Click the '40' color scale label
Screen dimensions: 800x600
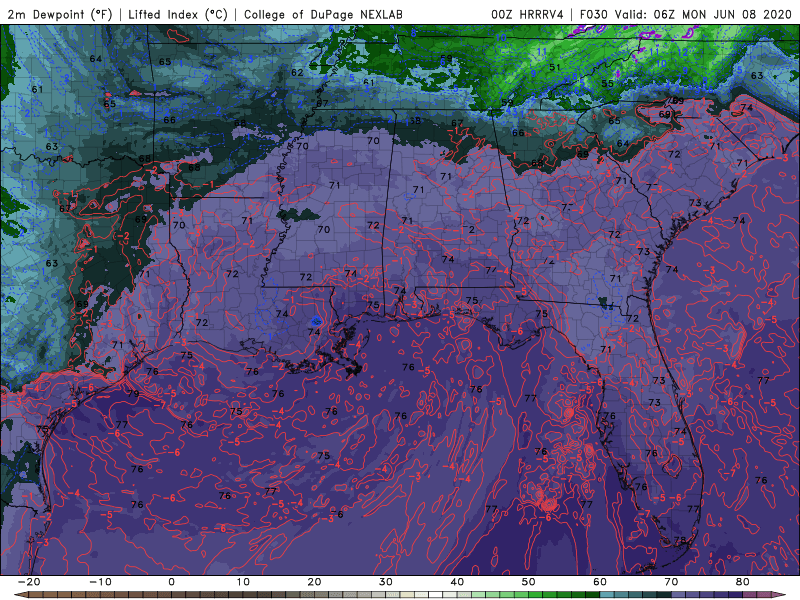click(457, 582)
